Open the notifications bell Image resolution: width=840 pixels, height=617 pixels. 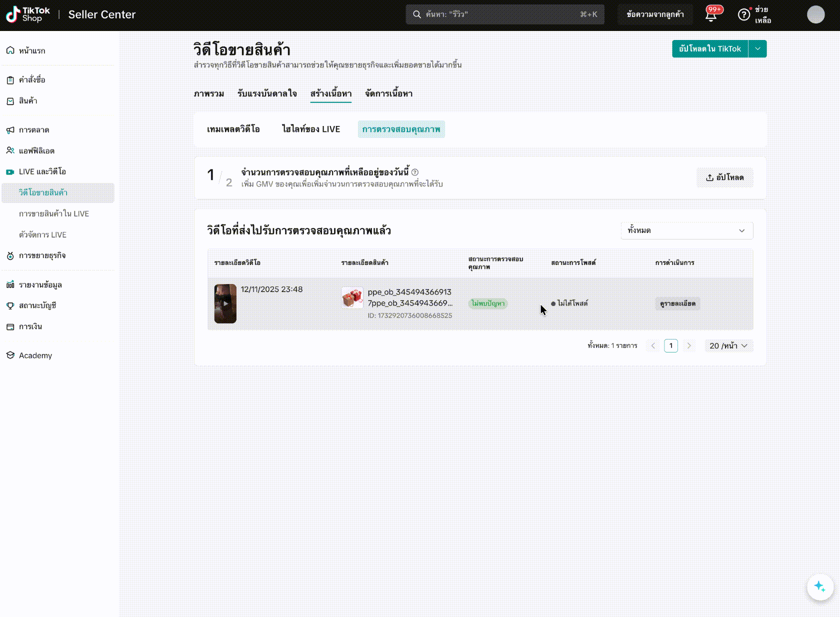(711, 15)
